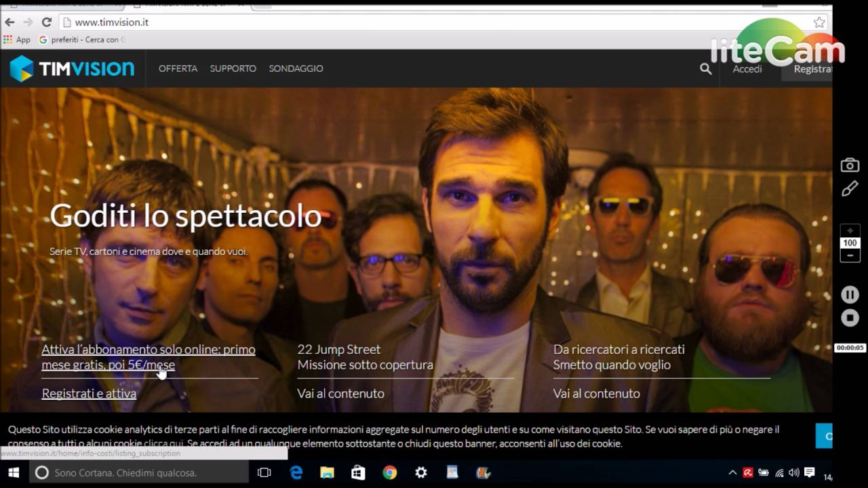Open the Windows Start menu
Viewport: 868px width, 488px height.
14,472
